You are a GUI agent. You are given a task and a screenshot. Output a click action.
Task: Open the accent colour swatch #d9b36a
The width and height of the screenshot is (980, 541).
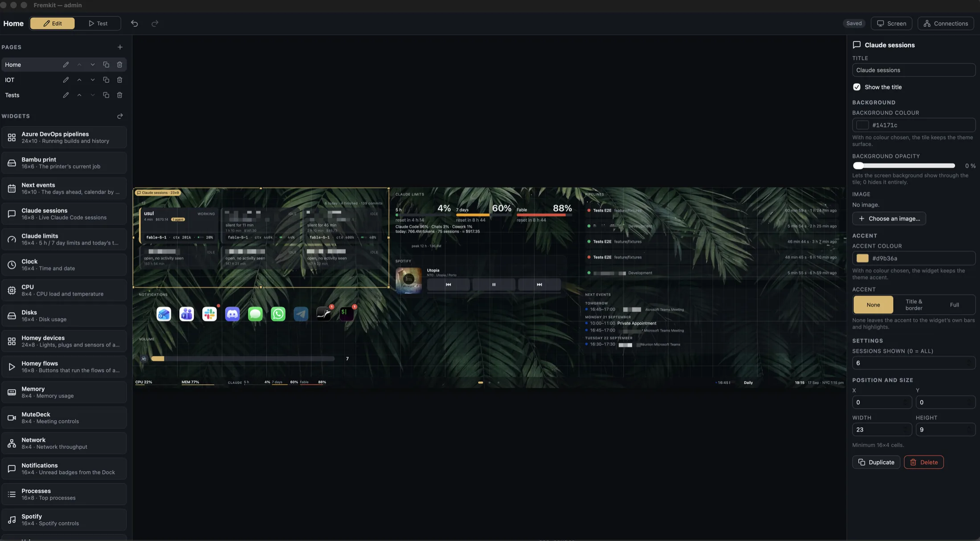pyautogui.click(x=862, y=258)
